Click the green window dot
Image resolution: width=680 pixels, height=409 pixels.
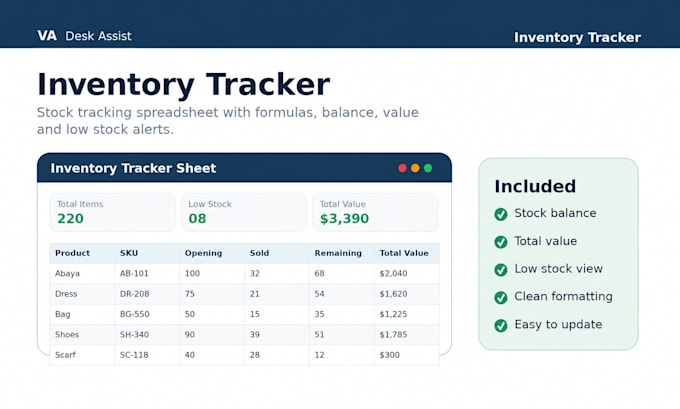(x=428, y=168)
